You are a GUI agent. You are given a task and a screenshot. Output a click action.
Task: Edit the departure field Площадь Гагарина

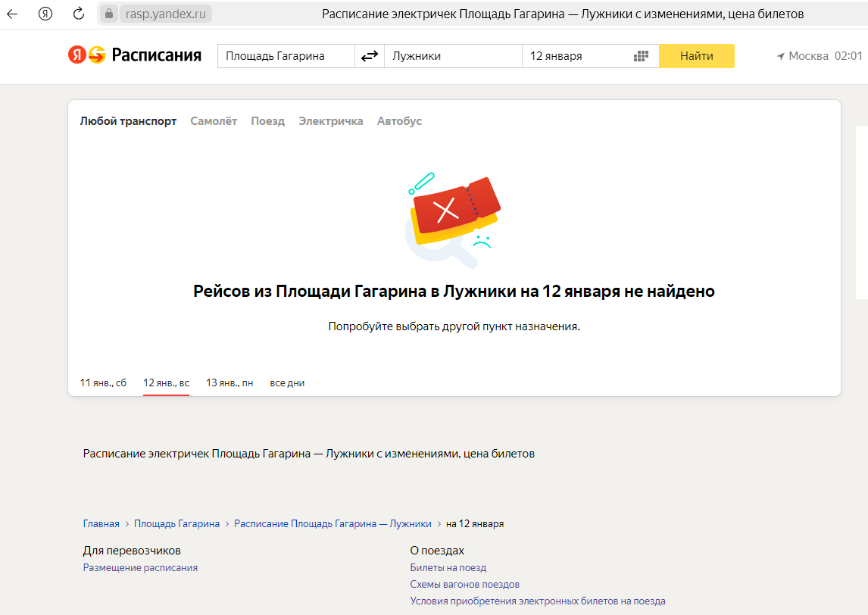pyautogui.click(x=286, y=56)
